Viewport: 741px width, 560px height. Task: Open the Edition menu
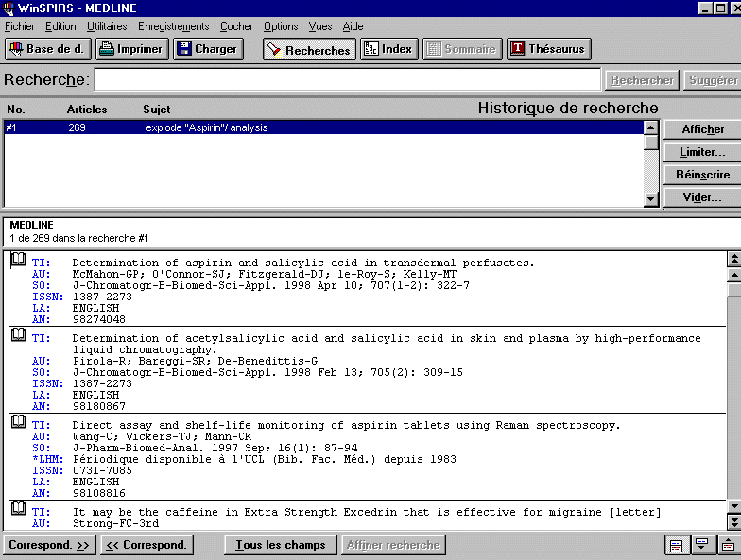click(x=60, y=26)
